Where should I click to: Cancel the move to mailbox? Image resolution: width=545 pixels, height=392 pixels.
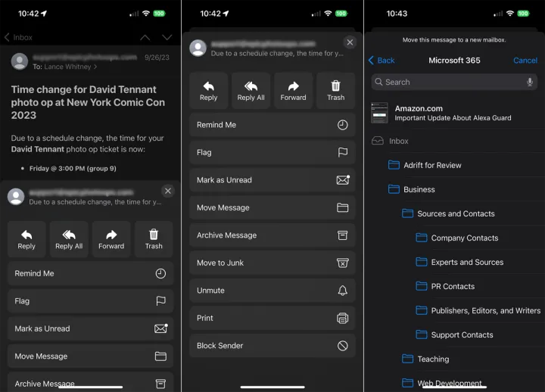tap(525, 61)
